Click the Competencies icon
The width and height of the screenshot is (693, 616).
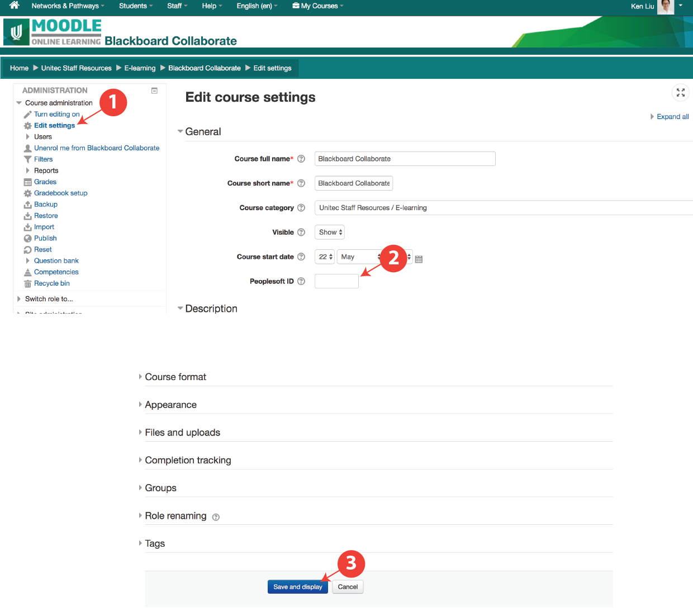coord(27,272)
